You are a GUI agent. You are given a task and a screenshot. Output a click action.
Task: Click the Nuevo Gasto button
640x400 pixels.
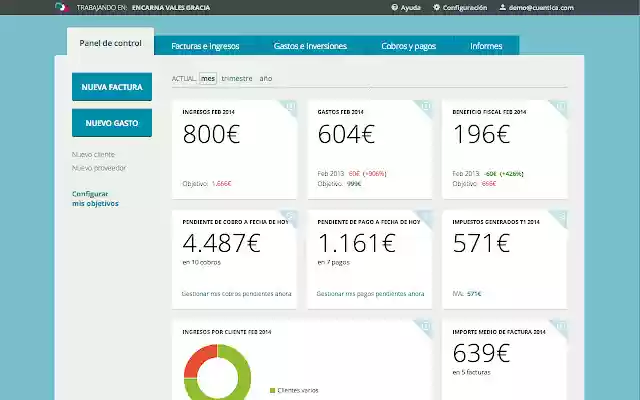(112, 122)
